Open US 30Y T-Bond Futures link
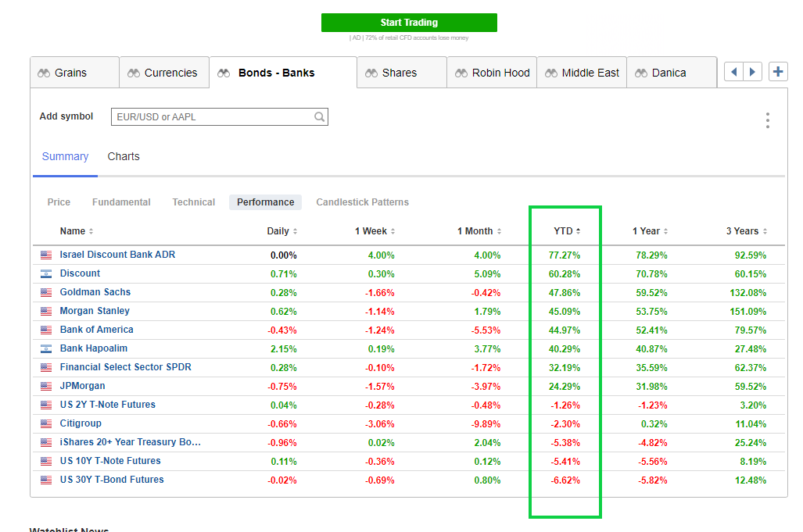Viewport: 803px width, 532px height. click(112, 480)
